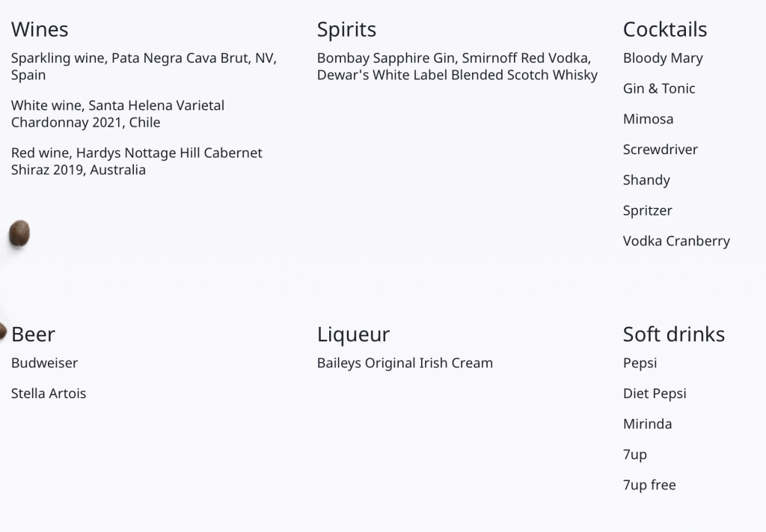The image size is (766, 532).
Task: Select Sparkling wine Pata Negra Cava entry
Action: coord(144,66)
